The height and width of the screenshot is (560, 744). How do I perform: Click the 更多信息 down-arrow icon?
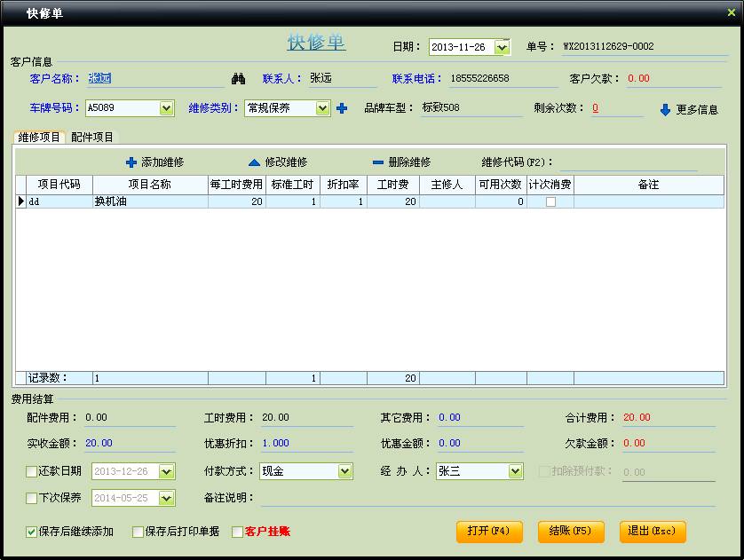pyautogui.click(x=665, y=110)
